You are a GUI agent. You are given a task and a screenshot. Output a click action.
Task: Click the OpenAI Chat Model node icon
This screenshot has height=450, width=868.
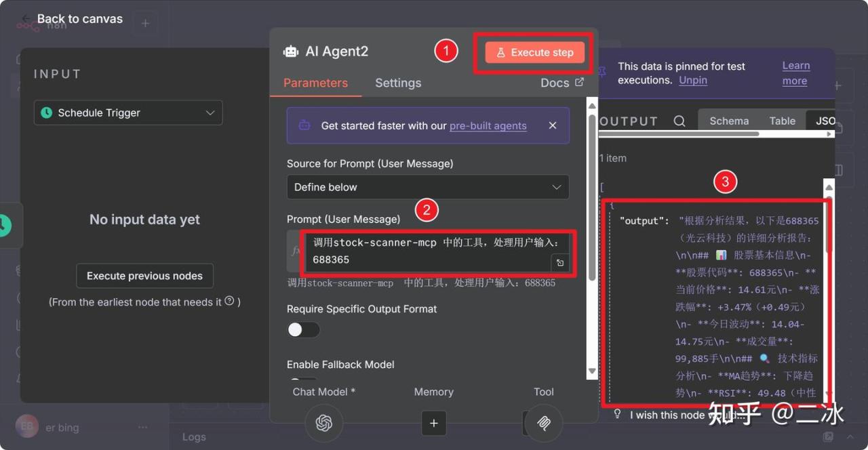tap(323, 423)
